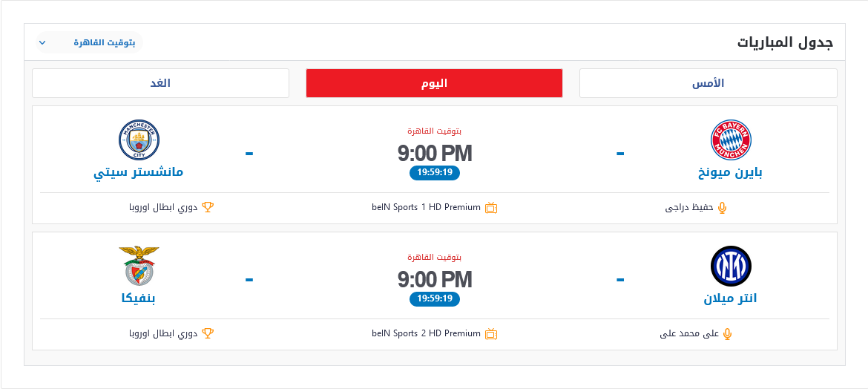This screenshot has width=868, height=389.
Task: Open the مانشستر سيتي team link
Action: [x=139, y=172]
